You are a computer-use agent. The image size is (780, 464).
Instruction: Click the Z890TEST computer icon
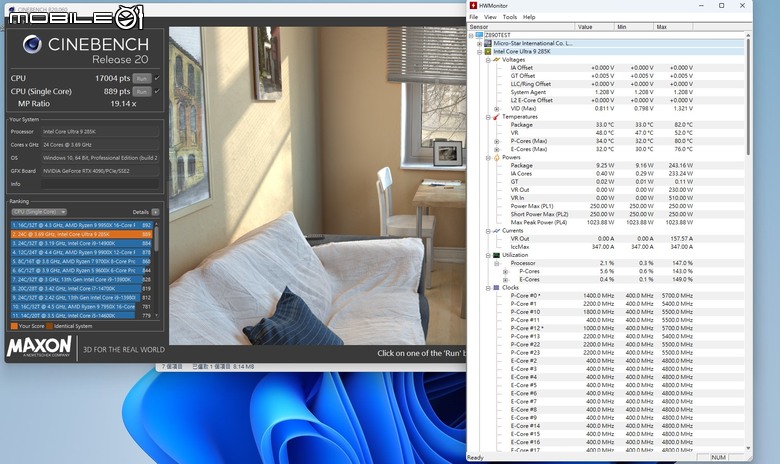pyautogui.click(x=480, y=35)
